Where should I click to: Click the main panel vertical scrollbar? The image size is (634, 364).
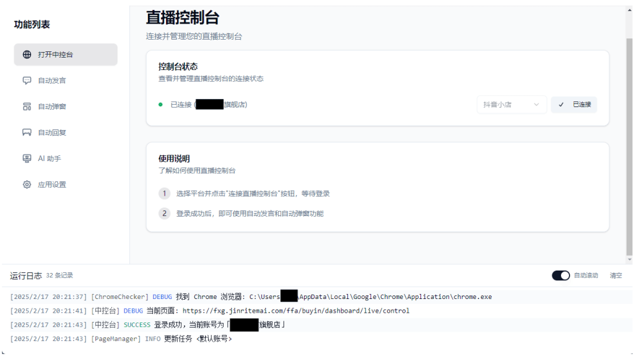pos(629,147)
